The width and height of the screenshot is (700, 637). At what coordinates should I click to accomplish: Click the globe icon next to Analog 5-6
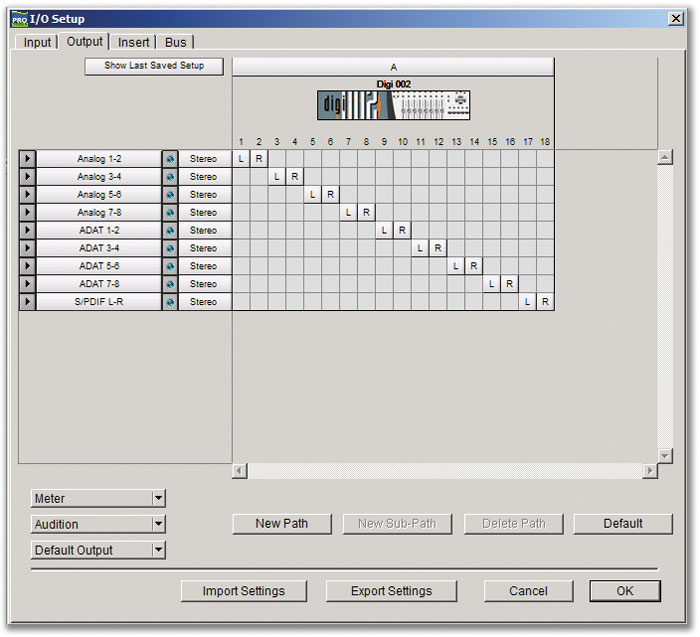170,195
